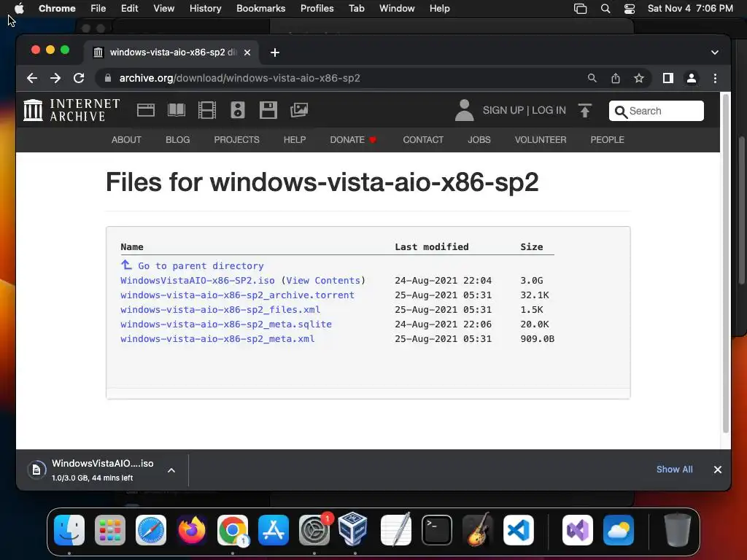The image size is (747, 560).
Task: Click the Upload arrow icon
Action: tap(584, 111)
